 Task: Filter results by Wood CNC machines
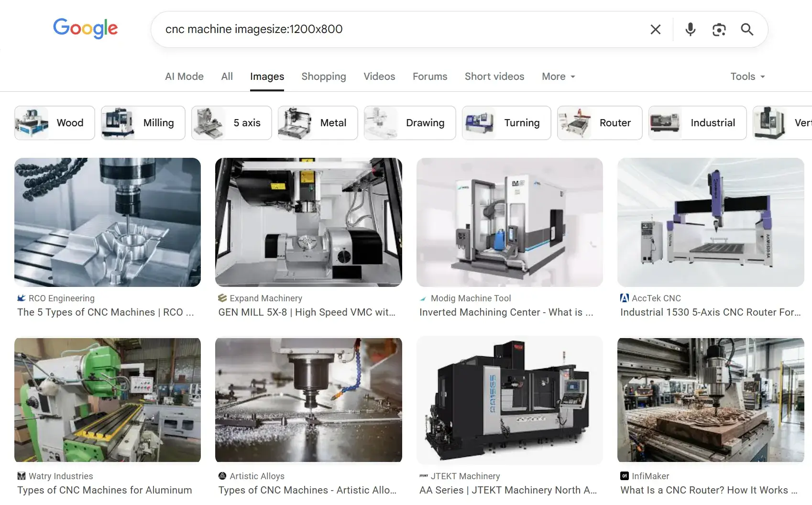(54, 122)
